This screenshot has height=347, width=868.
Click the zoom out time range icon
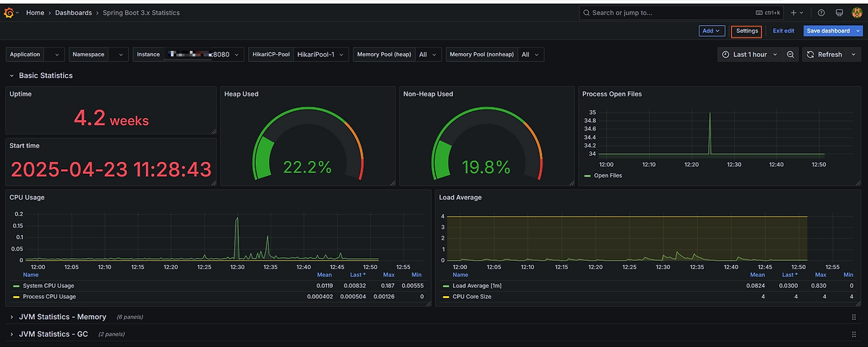[791, 54]
